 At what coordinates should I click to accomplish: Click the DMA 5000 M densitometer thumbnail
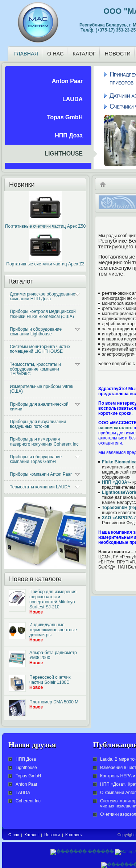coord(17,708)
